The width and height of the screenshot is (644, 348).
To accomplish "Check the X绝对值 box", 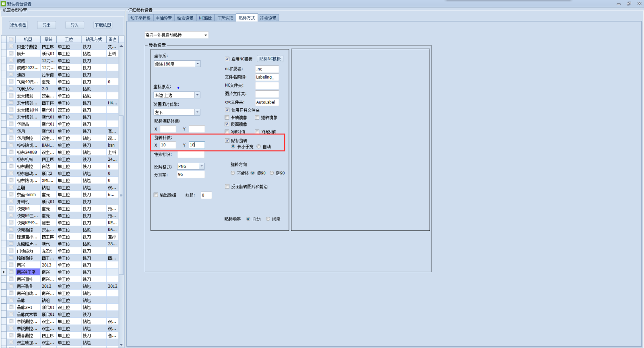I will click(227, 132).
